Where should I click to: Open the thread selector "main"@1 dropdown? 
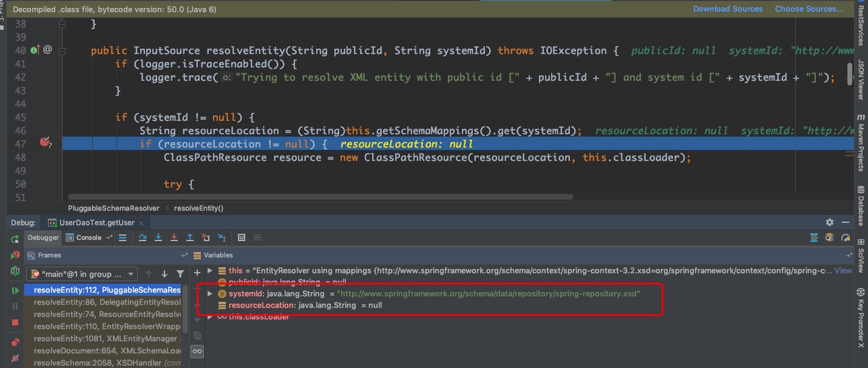81,274
